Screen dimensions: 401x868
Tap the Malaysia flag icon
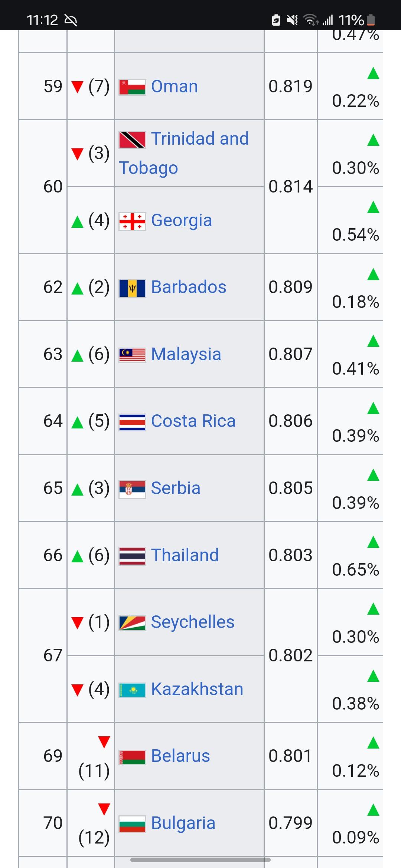tap(132, 355)
